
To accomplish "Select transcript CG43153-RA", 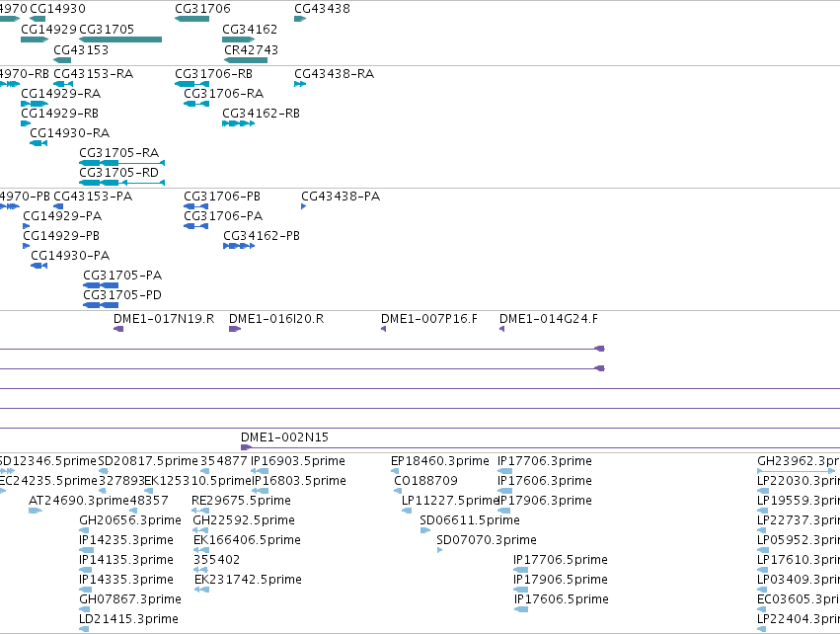I will (x=93, y=73).
